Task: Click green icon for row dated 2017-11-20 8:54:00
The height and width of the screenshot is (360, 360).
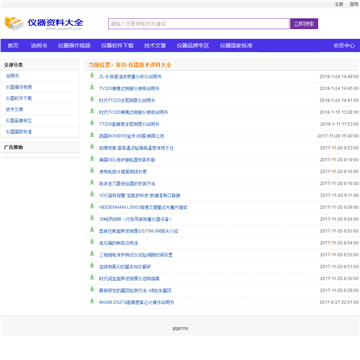Action: pyautogui.click(x=92, y=242)
